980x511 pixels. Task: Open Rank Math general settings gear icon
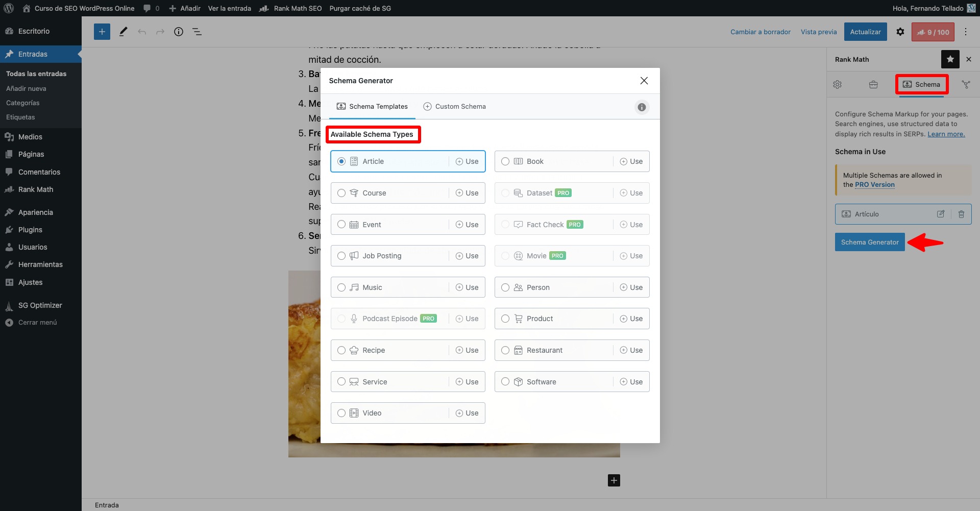click(837, 84)
